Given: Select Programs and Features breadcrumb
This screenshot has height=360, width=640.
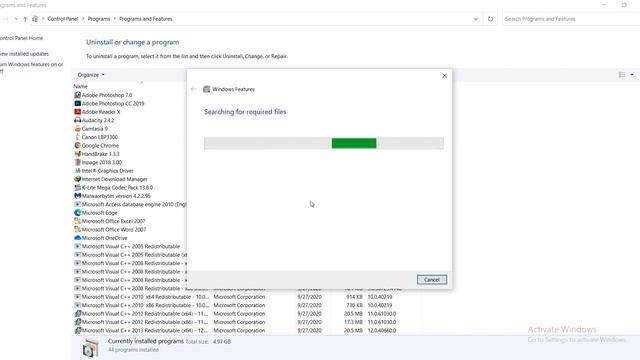Looking at the screenshot, I should coord(146,19).
